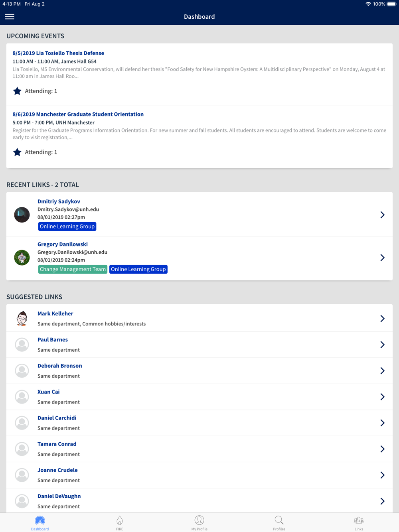Expand Dmitriy Sadykov row chevron
The image size is (399, 532).
coord(382,215)
